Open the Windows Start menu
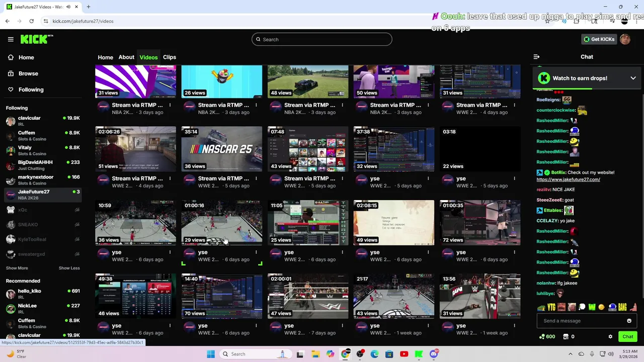Viewport: 644px width, 362px height. 211,354
